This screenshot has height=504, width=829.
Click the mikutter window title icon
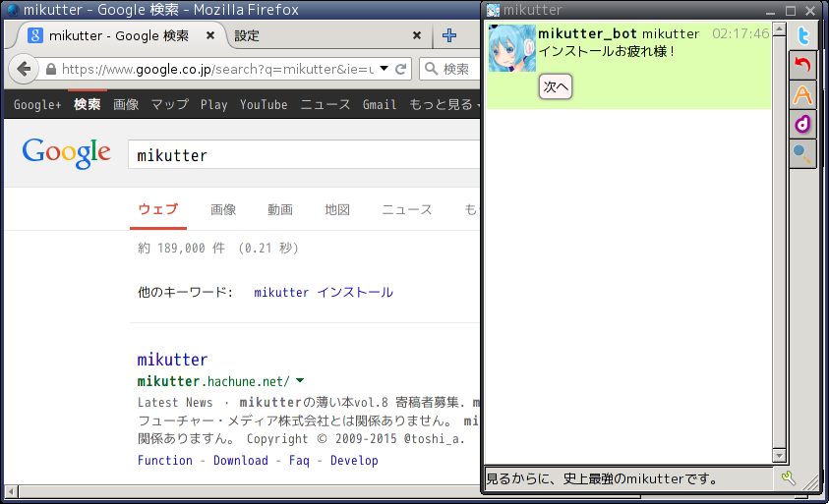pyautogui.click(x=493, y=10)
